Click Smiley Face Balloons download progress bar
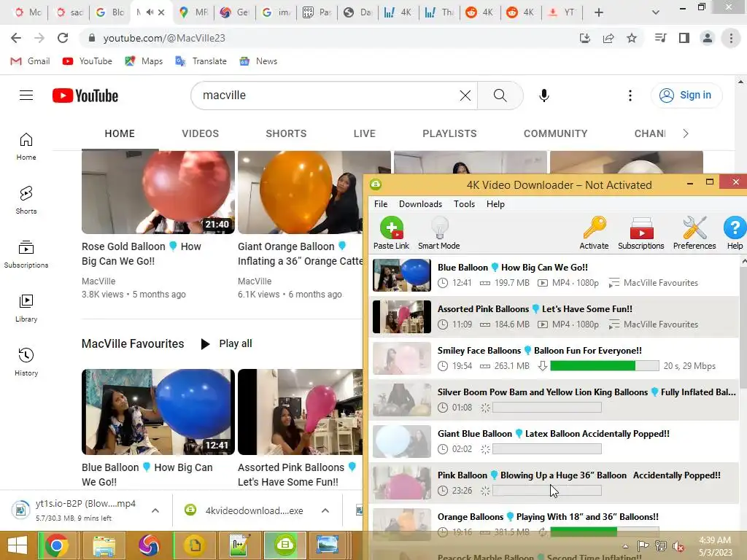 [605, 366]
